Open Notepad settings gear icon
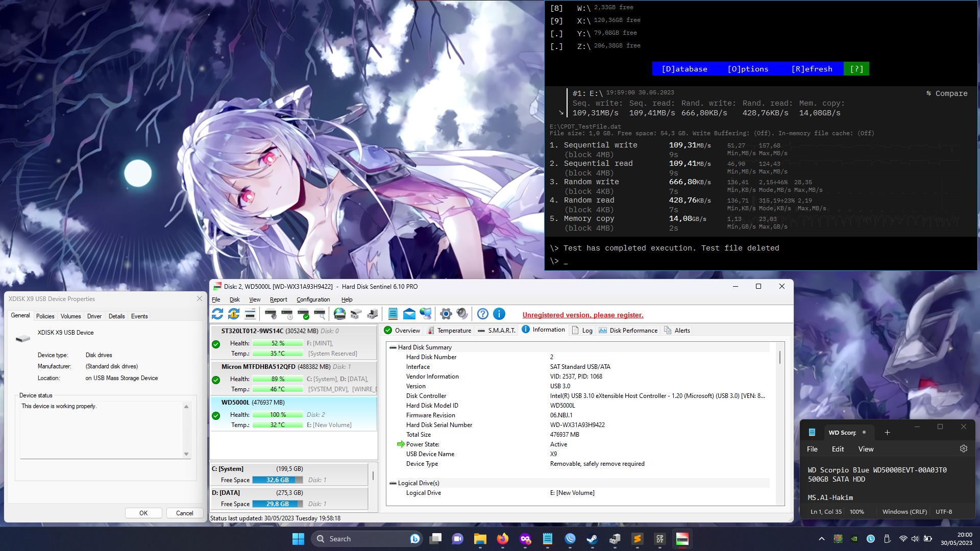Viewport: 980px width, 551px height. coord(964,448)
